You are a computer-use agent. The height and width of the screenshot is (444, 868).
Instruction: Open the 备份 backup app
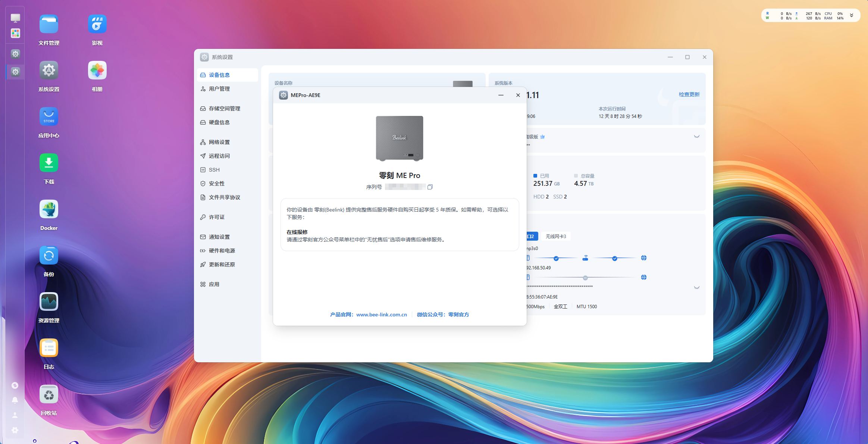pyautogui.click(x=48, y=255)
